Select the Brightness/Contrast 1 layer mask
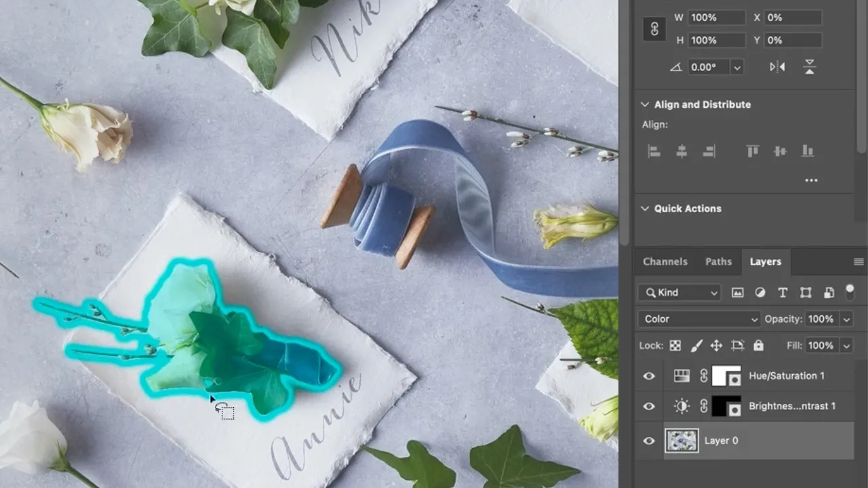The image size is (868, 488). pos(726,406)
